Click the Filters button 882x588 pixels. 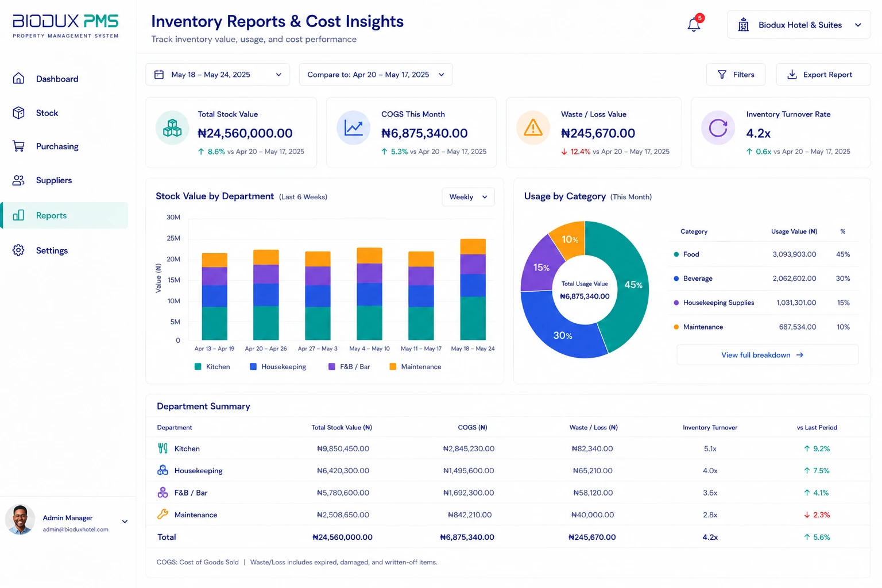point(736,75)
